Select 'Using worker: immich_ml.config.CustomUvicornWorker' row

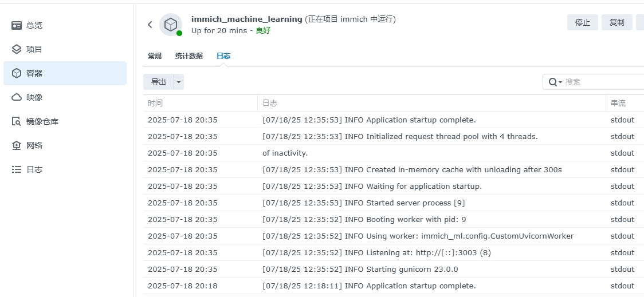(x=394, y=236)
